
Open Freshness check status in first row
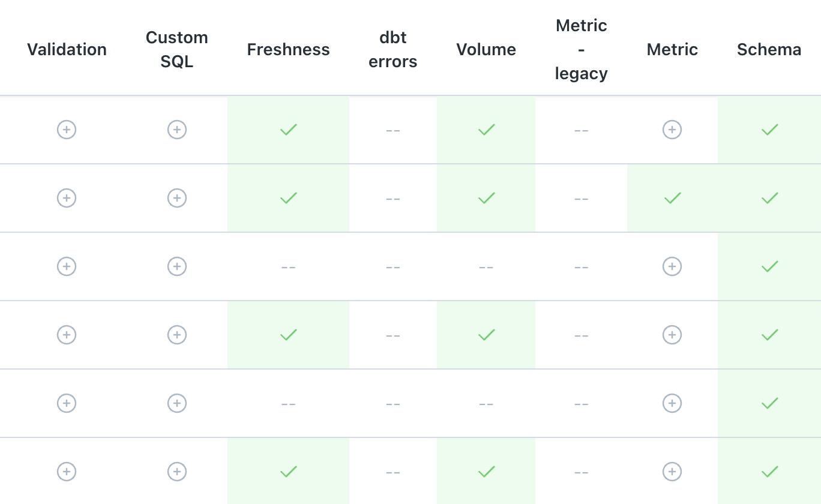pyautogui.click(x=289, y=130)
